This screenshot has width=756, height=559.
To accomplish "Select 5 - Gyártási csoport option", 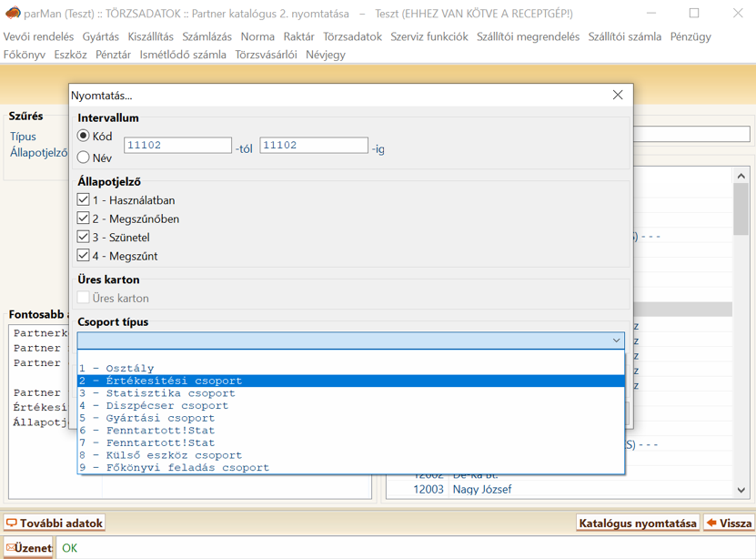I will pyautogui.click(x=351, y=418).
